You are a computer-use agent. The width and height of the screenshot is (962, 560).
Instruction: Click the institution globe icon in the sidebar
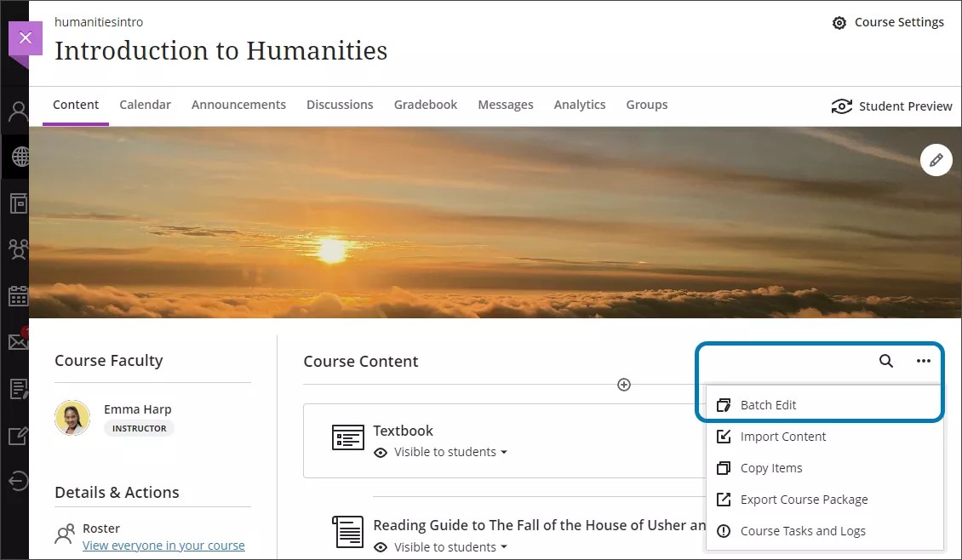18,156
